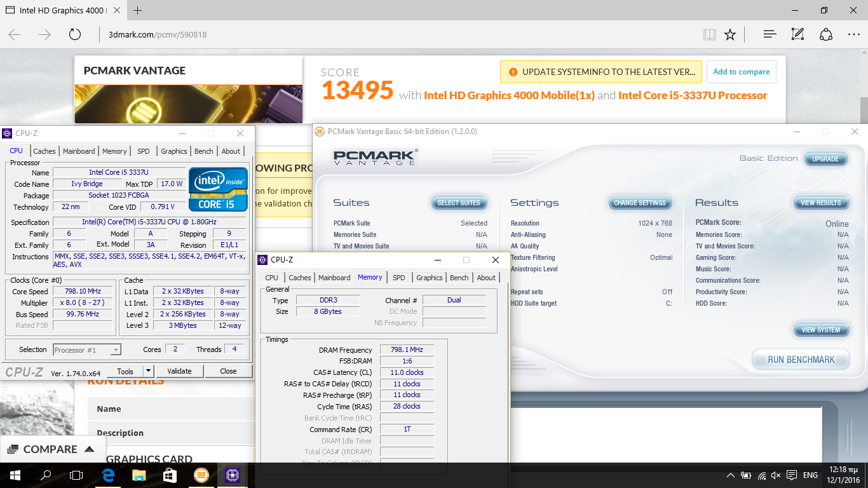This screenshot has width=868, height=488.
Task: Click UPDATE SYSTEMINFO warning banner
Action: click(602, 72)
